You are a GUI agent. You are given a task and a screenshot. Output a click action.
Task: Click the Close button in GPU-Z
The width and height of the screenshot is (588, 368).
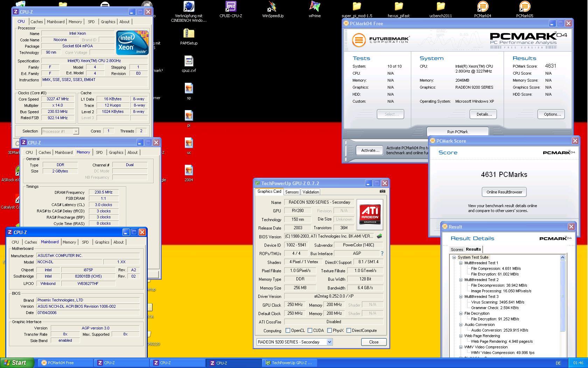point(374,342)
